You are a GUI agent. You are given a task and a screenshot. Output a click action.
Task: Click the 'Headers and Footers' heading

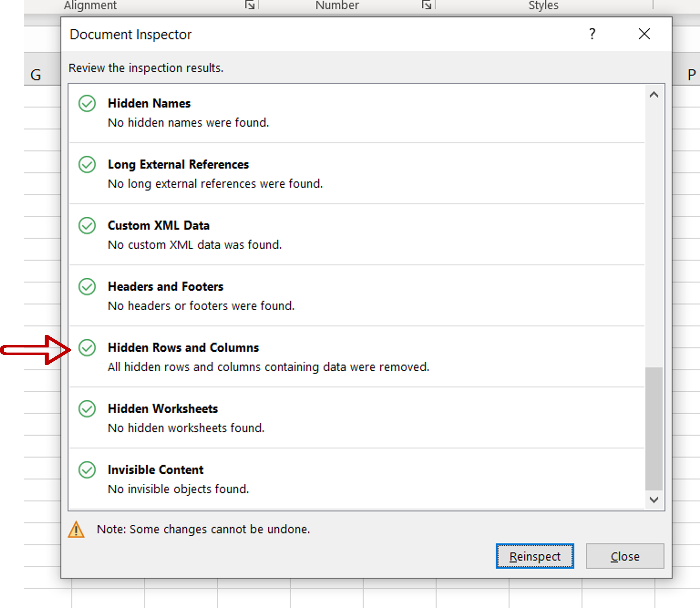[x=165, y=286]
